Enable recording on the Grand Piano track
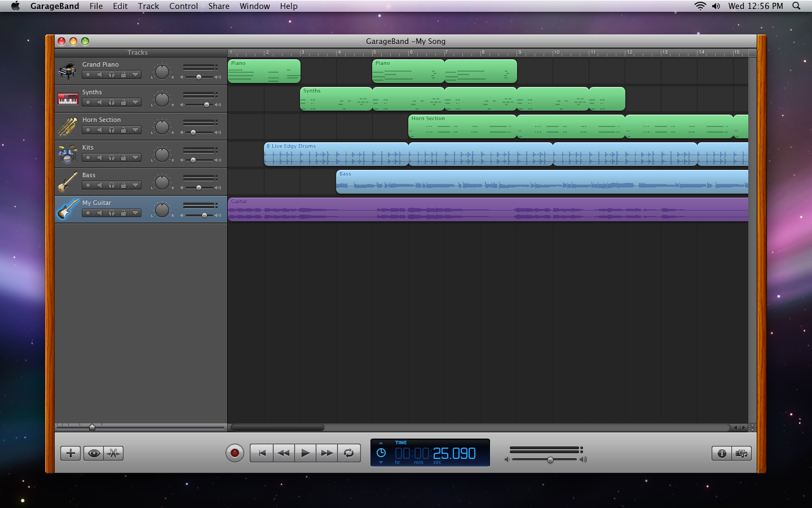Screen dimensions: 812x508 point(88,75)
